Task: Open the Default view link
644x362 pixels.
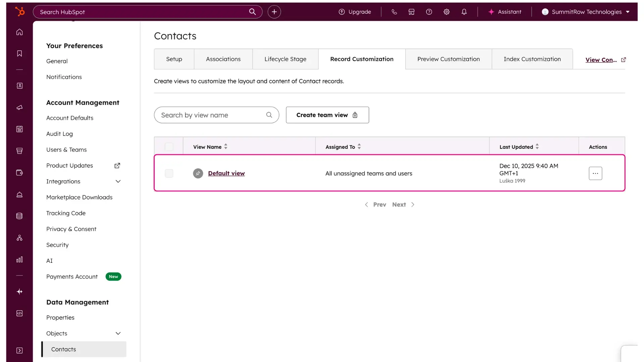Action: pos(226,173)
